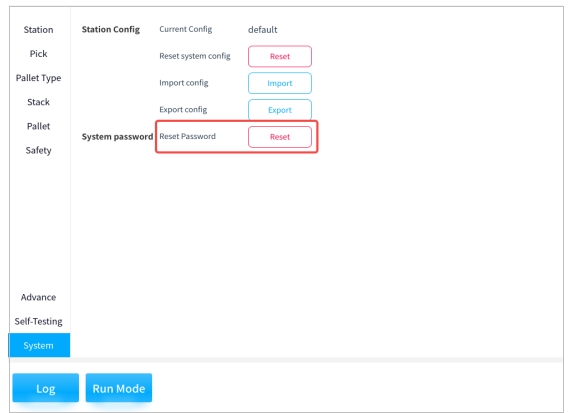Open the Station settings tab
Screen dimensions: 573x413
pos(38,30)
